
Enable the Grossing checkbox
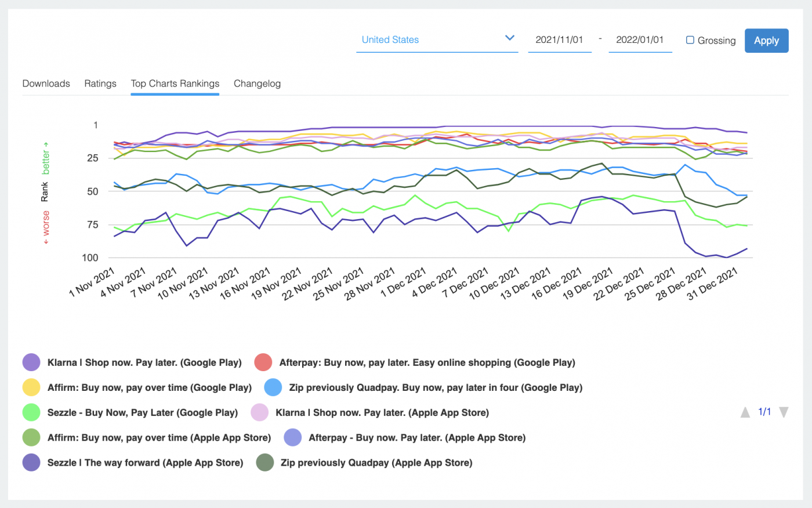coord(690,40)
